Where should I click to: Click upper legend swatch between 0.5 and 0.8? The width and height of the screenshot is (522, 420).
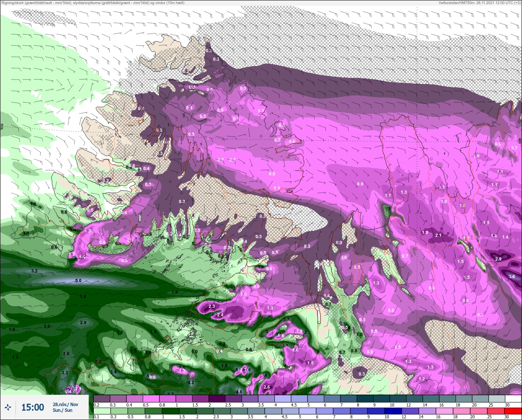tap(151, 398)
